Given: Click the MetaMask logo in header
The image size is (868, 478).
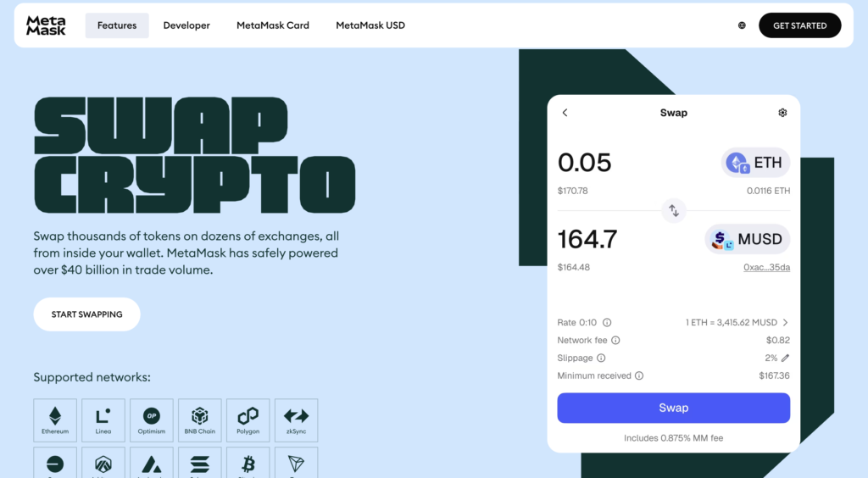Looking at the screenshot, I should (46, 25).
